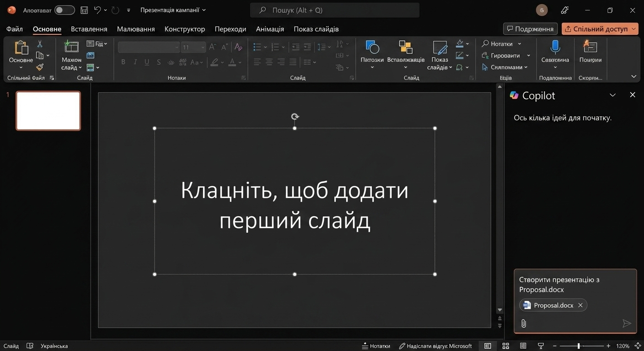Open the Файл menu

(15, 29)
